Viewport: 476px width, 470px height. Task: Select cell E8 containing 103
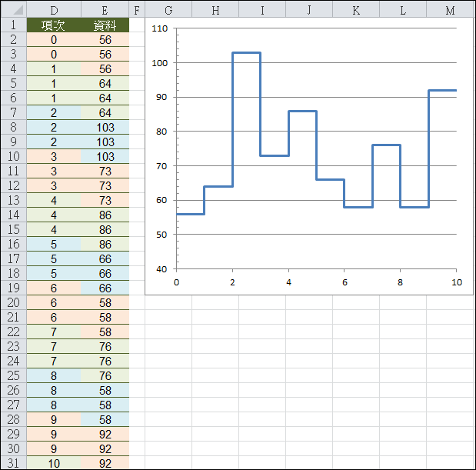pos(105,127)
